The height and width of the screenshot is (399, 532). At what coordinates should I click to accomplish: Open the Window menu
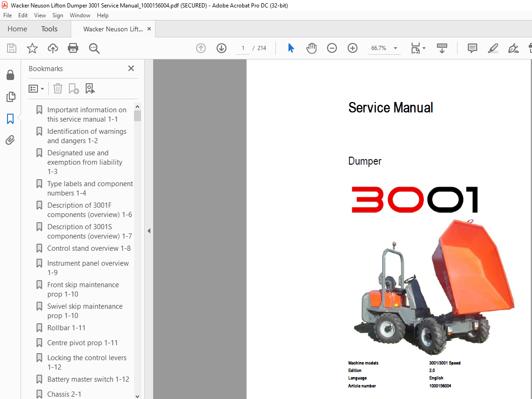pyautogui.click(x=80, y=15)
